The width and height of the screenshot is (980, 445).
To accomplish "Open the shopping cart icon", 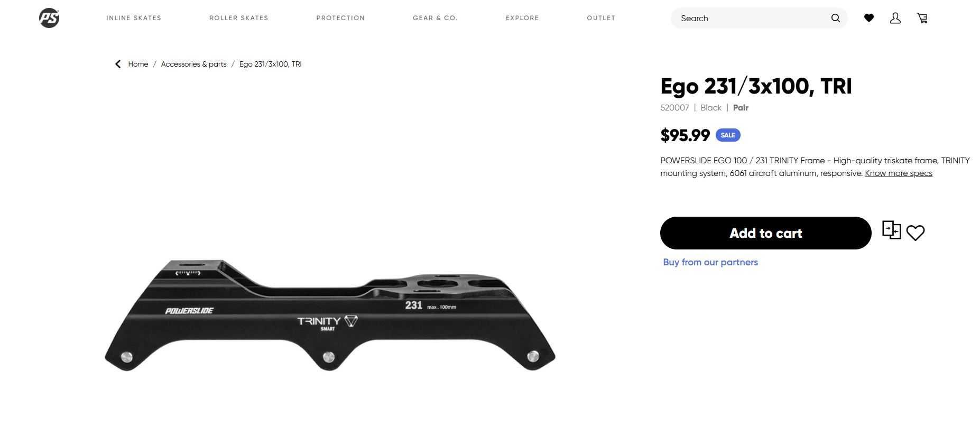I will click(922, 18).
